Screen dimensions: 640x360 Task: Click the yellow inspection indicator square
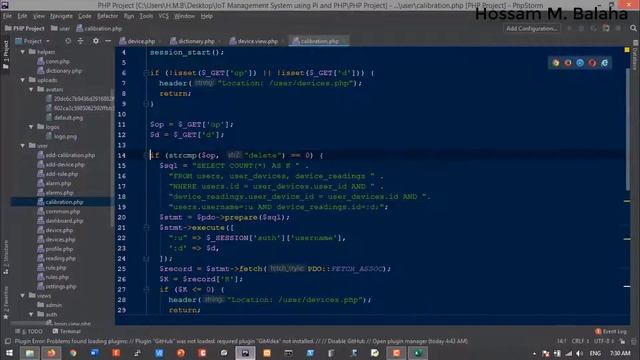pos(627,50)
